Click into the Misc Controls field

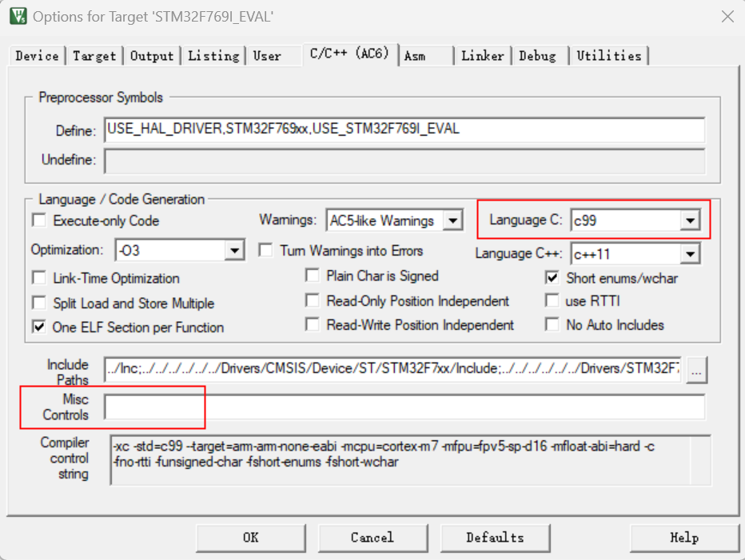[404, 407]
